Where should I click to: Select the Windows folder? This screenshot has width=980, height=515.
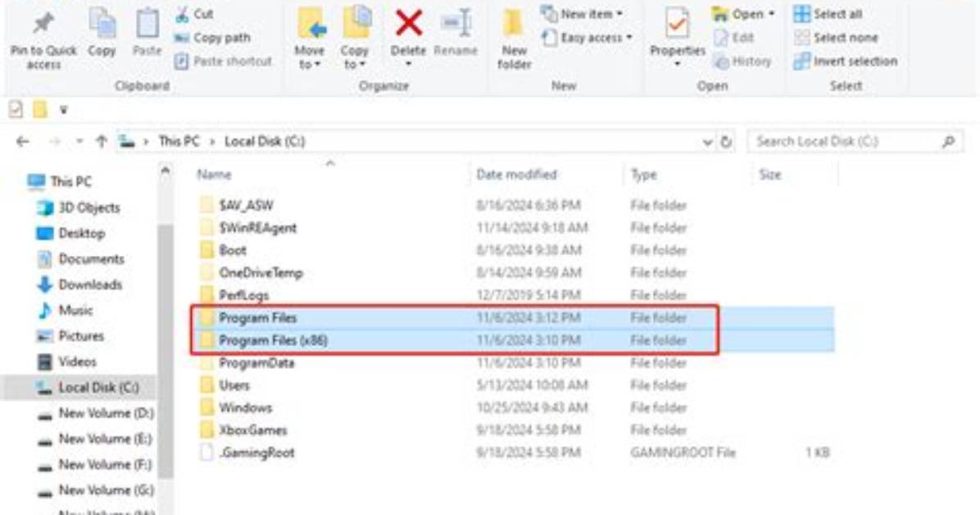236,408
